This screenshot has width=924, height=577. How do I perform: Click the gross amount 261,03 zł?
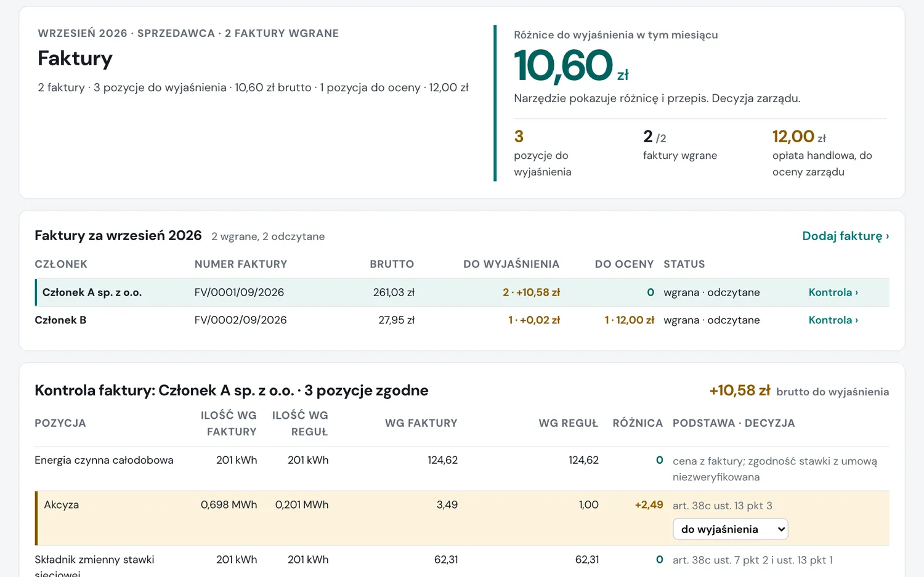coord(394,293)
